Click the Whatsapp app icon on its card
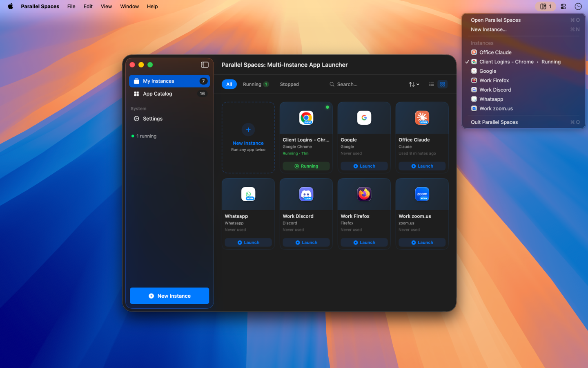The width and height of the screenshot is (588, 368). pyautogui.click(x=248, y=194)
